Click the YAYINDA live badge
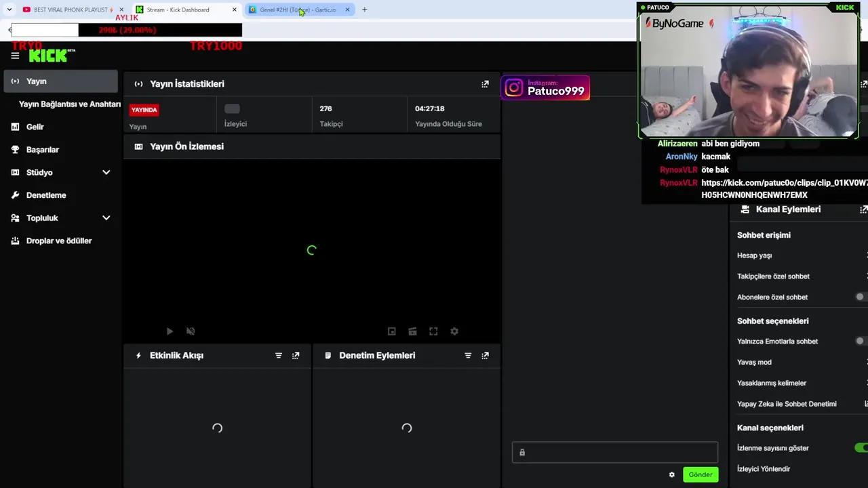The height and width of the screenshot is (488, 868). 144,110
